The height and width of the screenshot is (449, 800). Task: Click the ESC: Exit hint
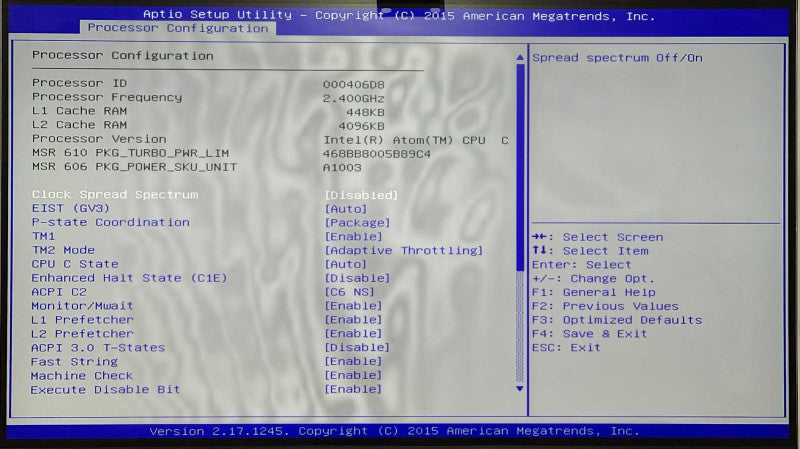click(566, 347)
